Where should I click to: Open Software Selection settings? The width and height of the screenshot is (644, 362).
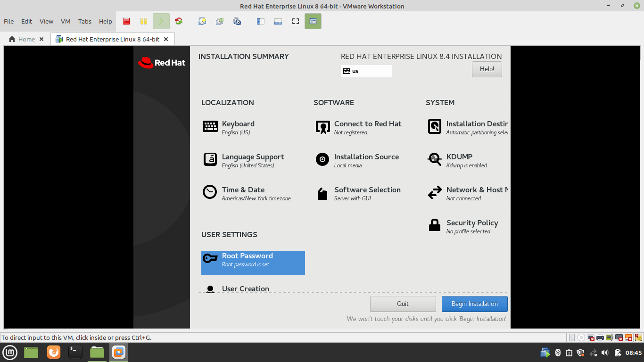(x=365, y=193)
